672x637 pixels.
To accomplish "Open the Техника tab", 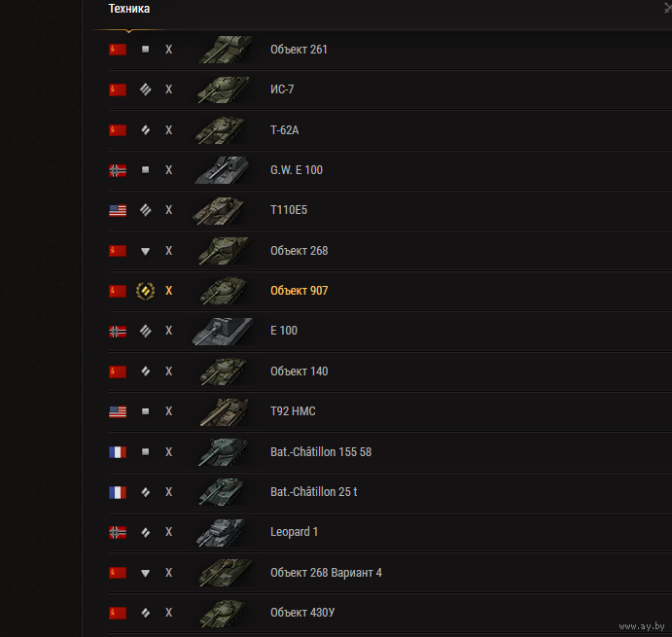I will 129,9.
